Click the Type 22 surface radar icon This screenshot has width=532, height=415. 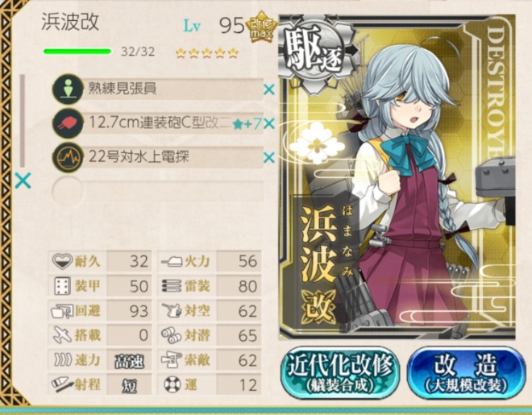tap(68, 157)
